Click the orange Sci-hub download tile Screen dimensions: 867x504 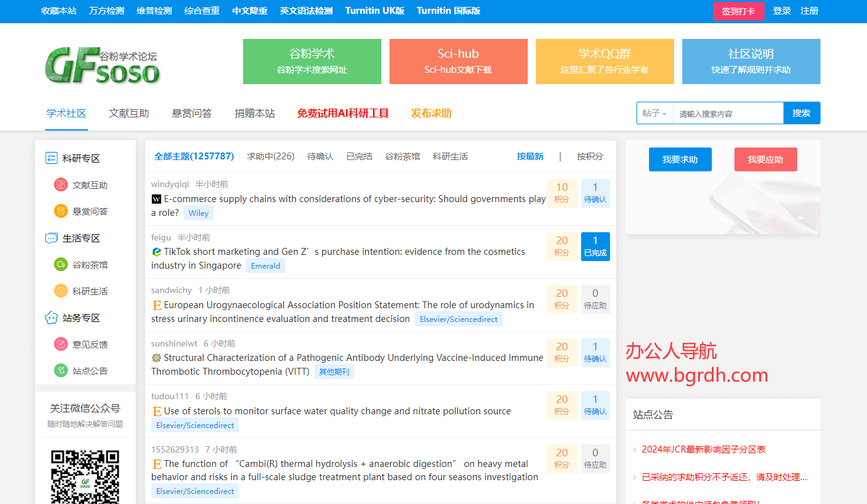coord(458,62)
